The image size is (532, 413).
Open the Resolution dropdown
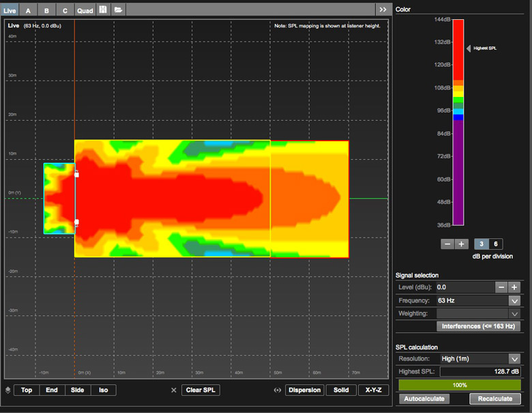tap(514, 358)
